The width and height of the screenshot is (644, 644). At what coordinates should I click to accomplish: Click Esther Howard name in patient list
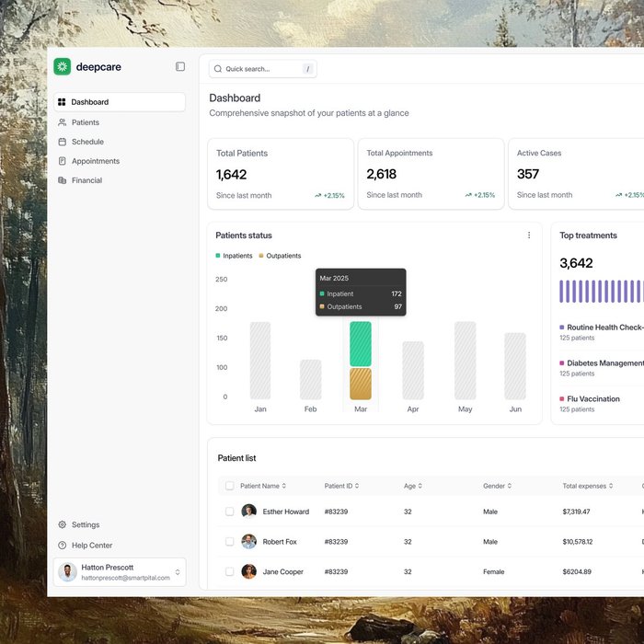click(286, 512)
